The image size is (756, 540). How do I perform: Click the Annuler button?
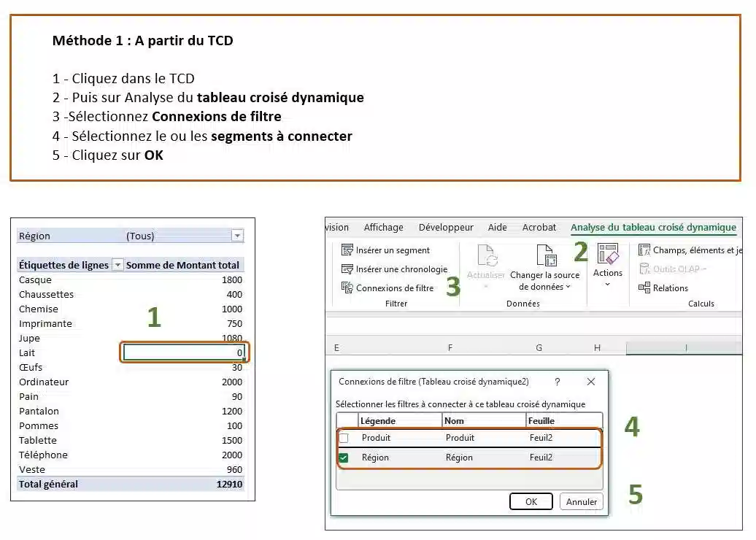[581, 501]
